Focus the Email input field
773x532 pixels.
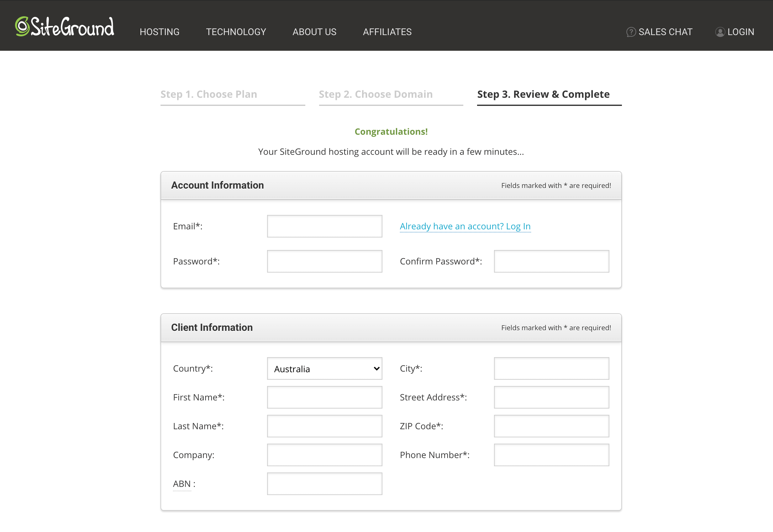324,226
